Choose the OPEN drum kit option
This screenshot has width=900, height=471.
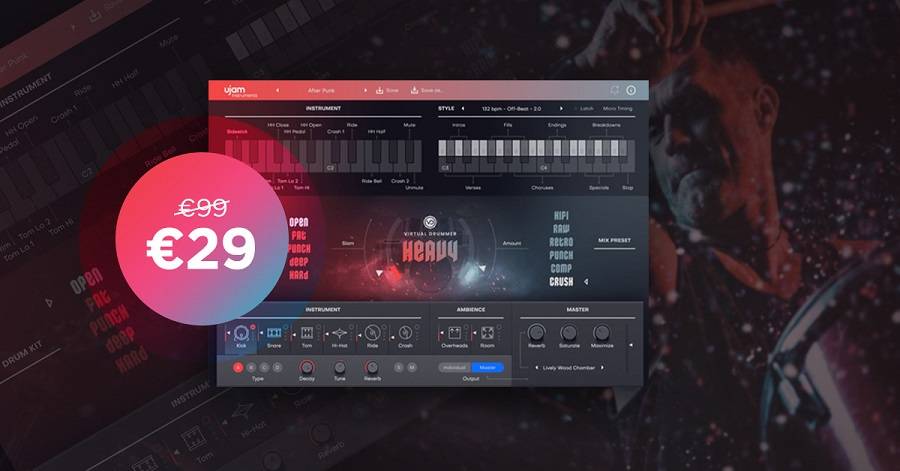[298, 222]
